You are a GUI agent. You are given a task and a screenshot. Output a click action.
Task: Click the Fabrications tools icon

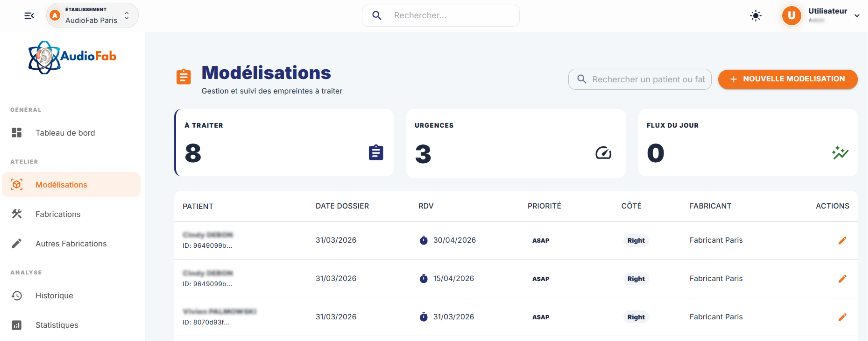click(x=16, y=214)
